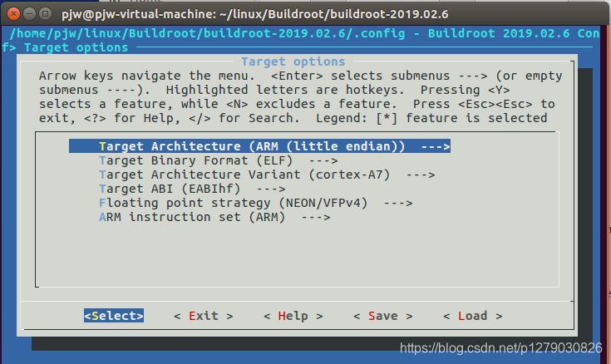The width and height of the screenshot is (611, 364).
Task: Open the Target Architecture submenu
Action: click(x=259, y=146)
